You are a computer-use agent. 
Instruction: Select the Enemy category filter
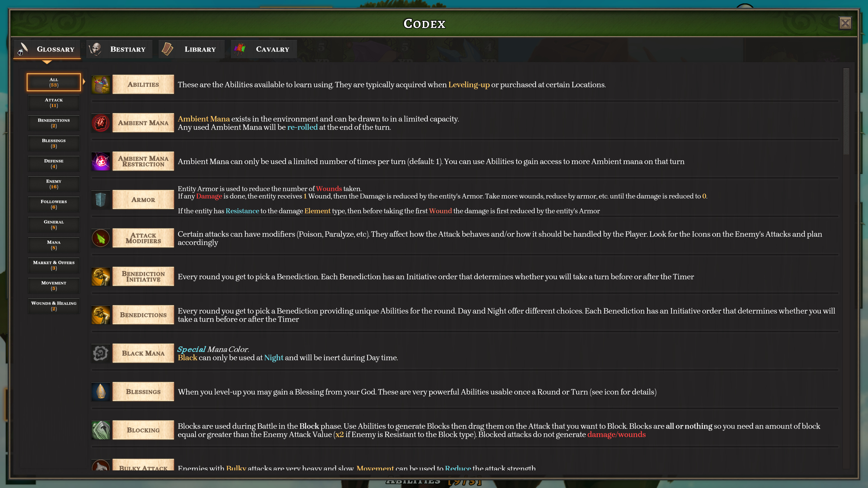point(54,184)
